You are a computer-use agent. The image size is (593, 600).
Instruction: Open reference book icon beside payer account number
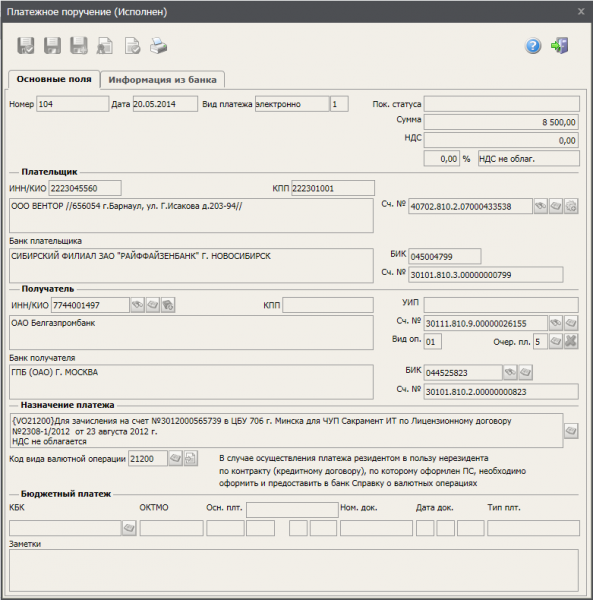tap(556, 206)
